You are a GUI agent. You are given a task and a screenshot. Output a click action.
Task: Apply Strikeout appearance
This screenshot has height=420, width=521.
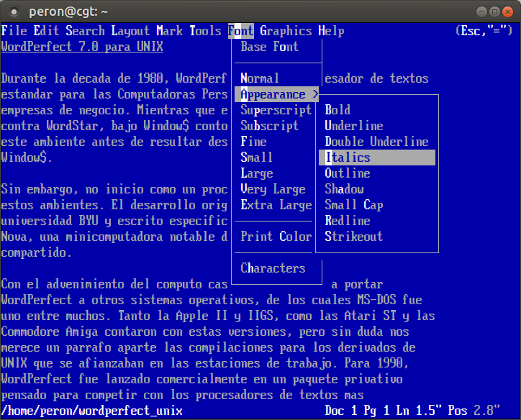tap(354, 237)
